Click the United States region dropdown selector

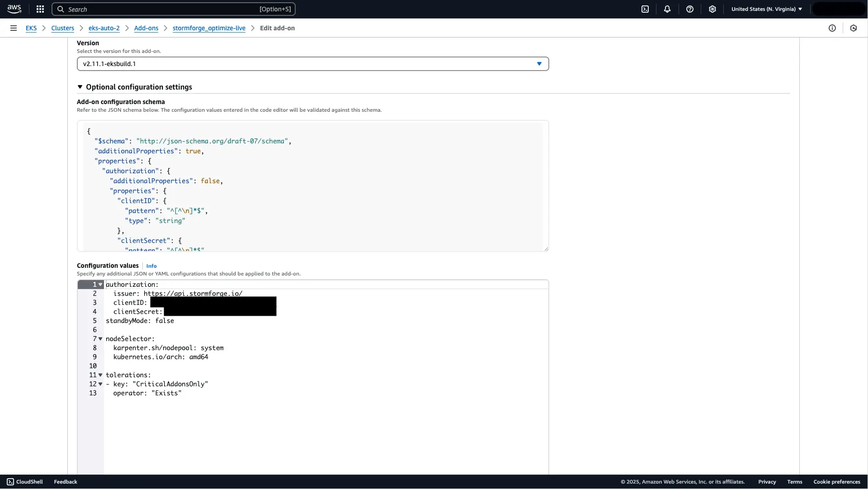(767, 9)
